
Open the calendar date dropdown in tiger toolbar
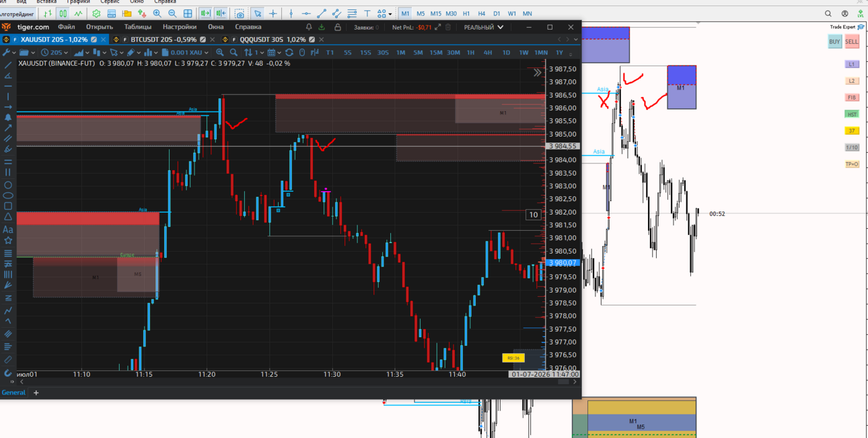pos(274,52)
